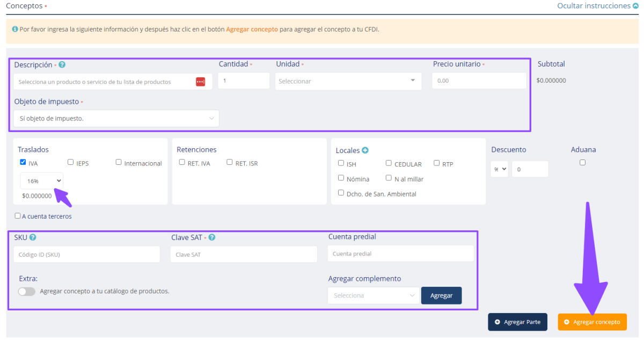Open the 16% IVA rate dropdown

coord(42,181)
